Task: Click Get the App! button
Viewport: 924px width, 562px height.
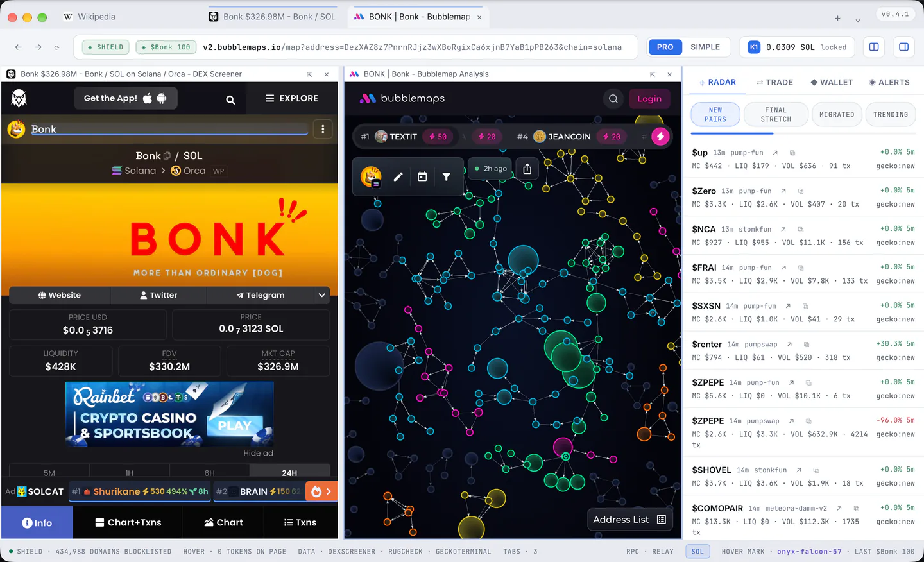Action: [x=125, y=98]
